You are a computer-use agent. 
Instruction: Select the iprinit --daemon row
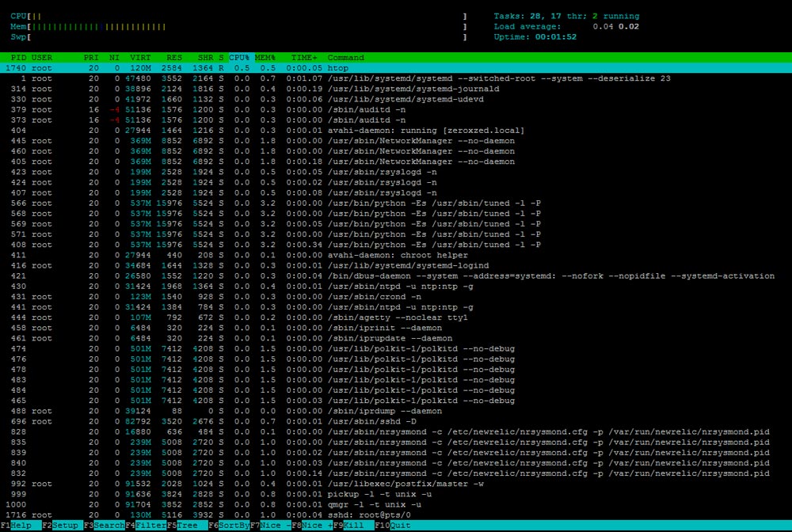pos(396,328)
